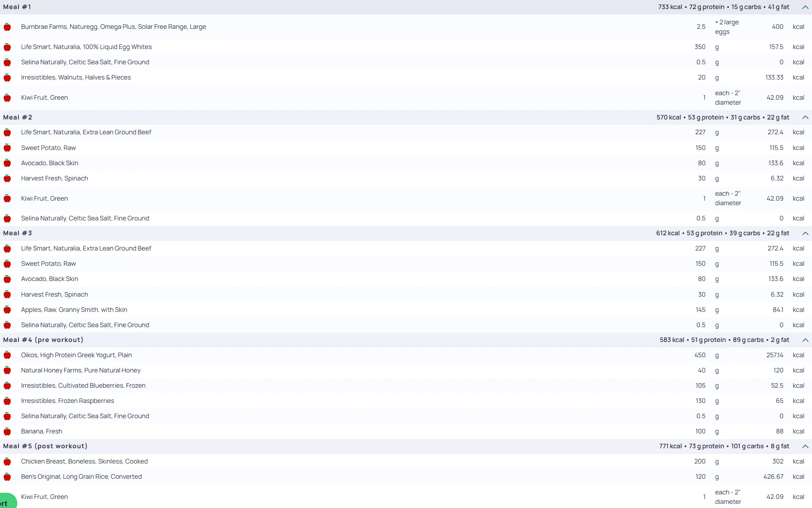The height and width of the screenshot is (508, 812).
Task: Click the 450 g amount for Oikos Yogurt
Action: pyautogui.click(x=700, y=355)
